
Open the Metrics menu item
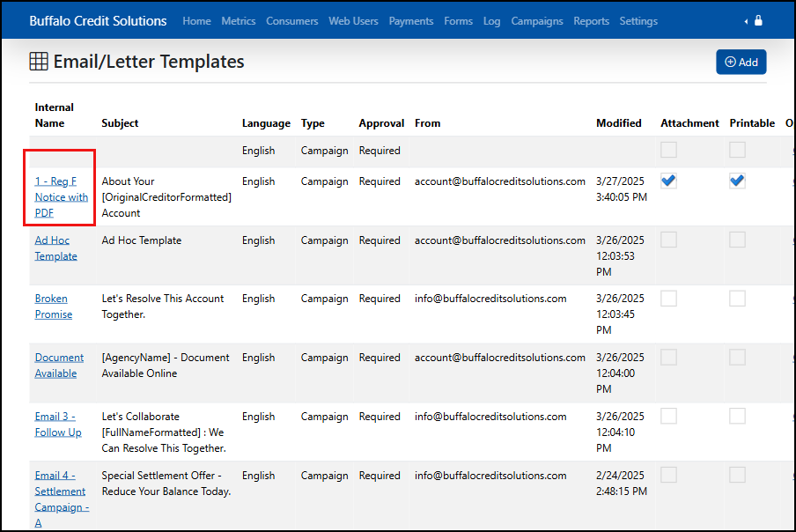pos(238,21)
